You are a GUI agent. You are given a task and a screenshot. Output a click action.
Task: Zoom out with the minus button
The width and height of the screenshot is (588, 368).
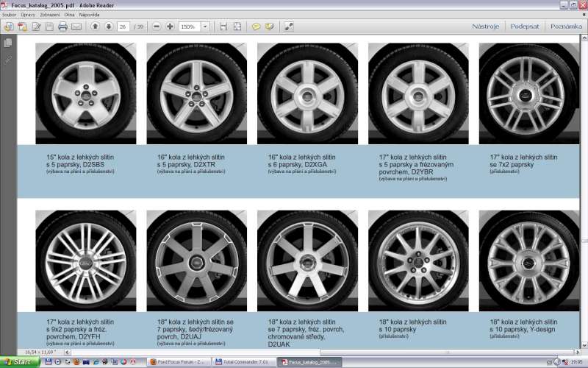(157, 26)
